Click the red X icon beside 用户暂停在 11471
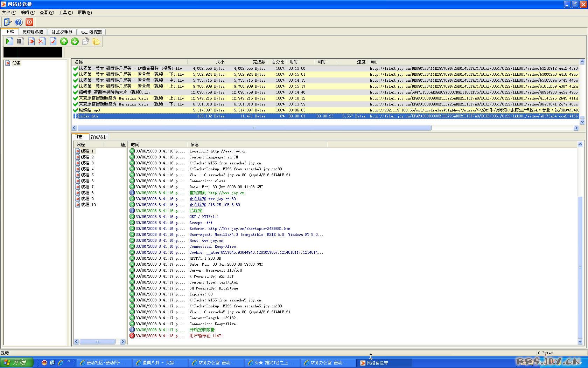 click(132, 336)
